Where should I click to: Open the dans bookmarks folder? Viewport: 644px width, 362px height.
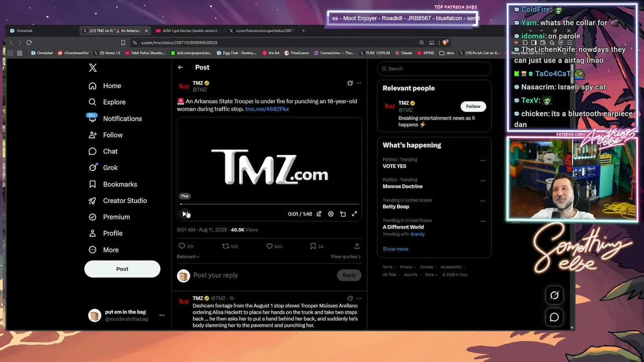pos(447,53)
